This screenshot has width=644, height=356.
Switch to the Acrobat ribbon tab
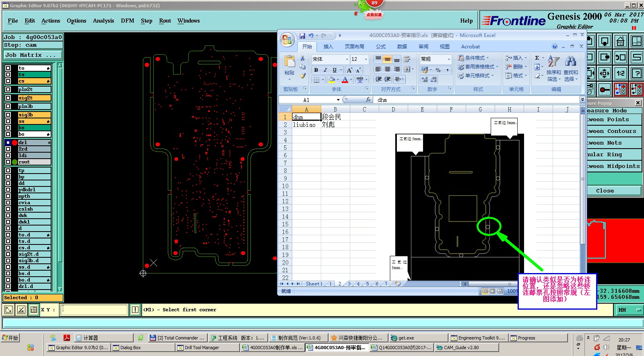click(471, 47)
